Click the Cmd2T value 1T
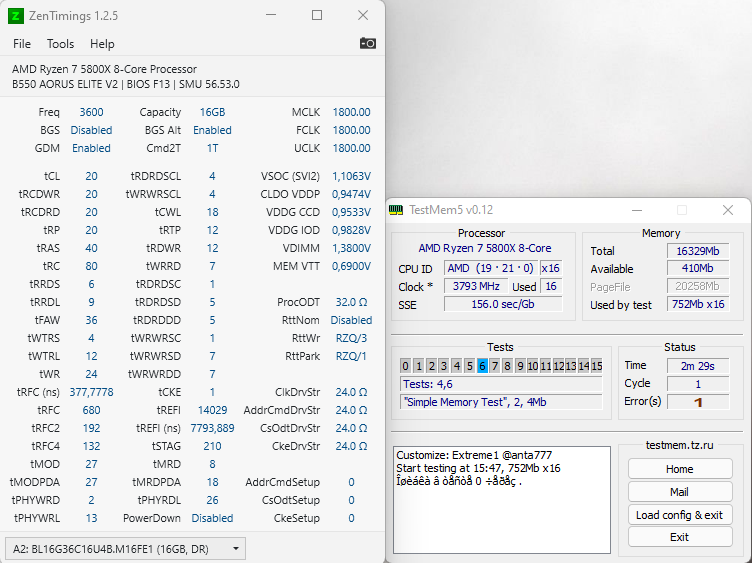This screenshot has height=563, width=752. (212, 148)
